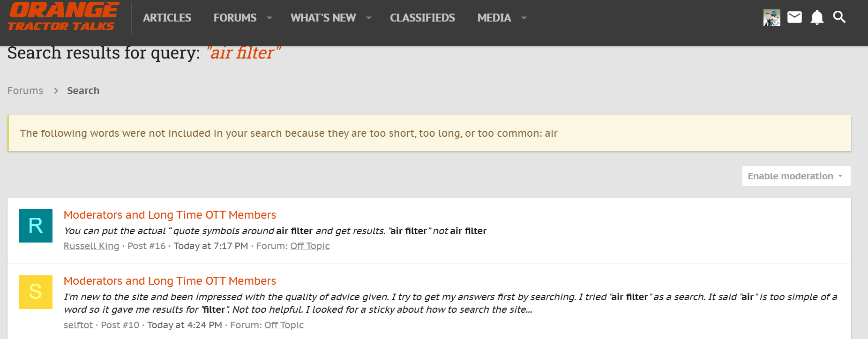Open the private messages envelope icon

coord(794,17)
